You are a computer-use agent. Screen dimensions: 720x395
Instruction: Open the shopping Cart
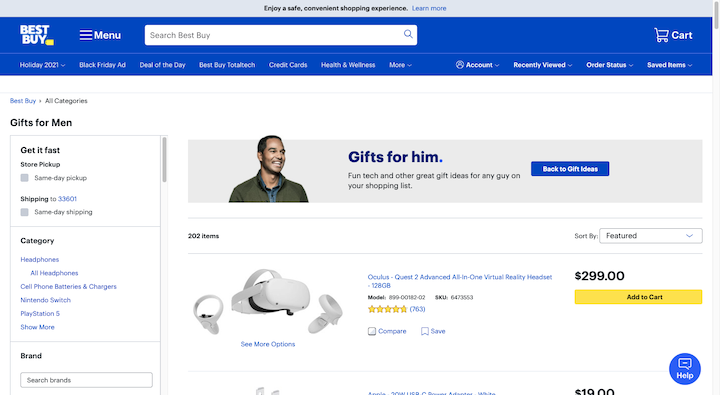tap(673, 35)
